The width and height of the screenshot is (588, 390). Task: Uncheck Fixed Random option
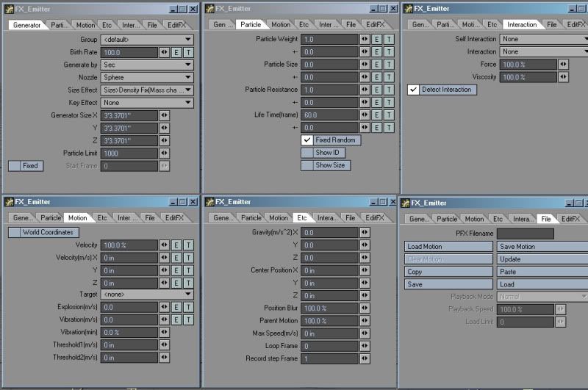pyautogui.click(x=331, y=140)
